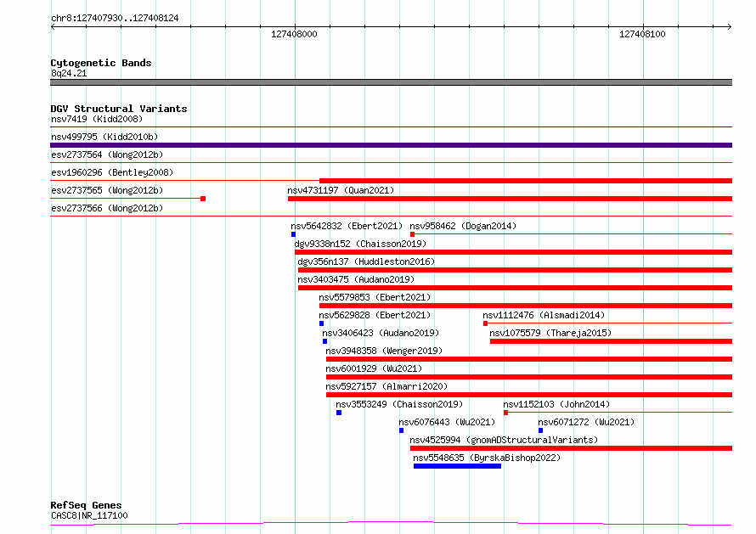This screenshot has height=534, width=756.
Task: Open the Cytogenetic Bands track title
Action: (x=101, y=63)
